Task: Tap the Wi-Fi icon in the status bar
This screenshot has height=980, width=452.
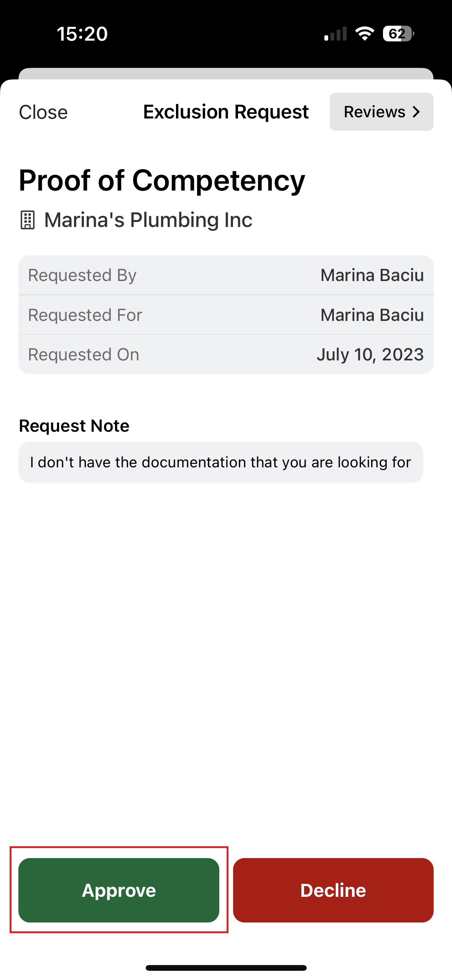Action: pos(365,34)
